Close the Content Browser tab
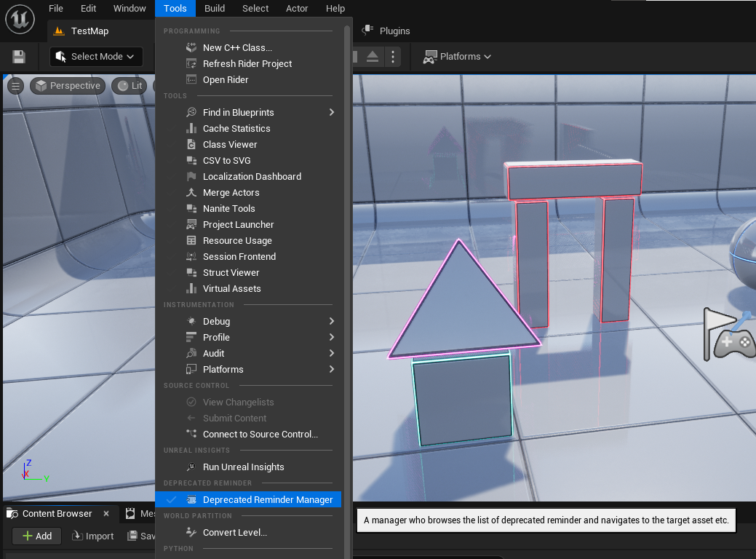This screenshot has height=559, width=756. 106,514
